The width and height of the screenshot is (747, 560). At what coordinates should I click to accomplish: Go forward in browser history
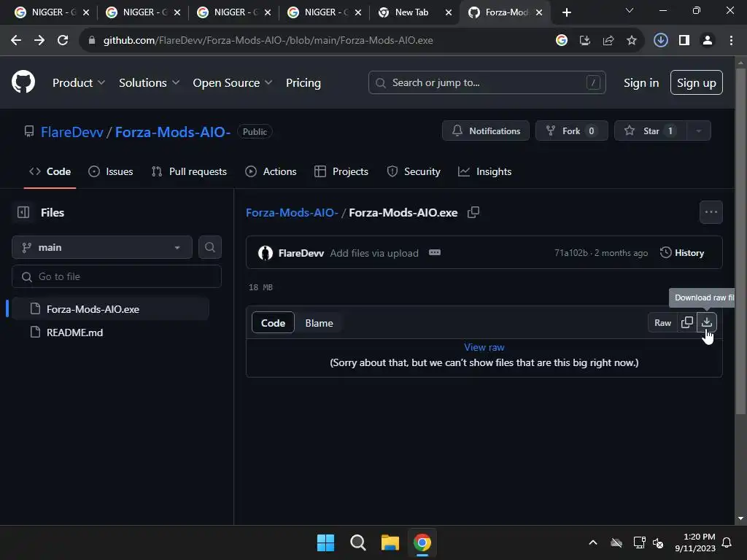point(39,41)
